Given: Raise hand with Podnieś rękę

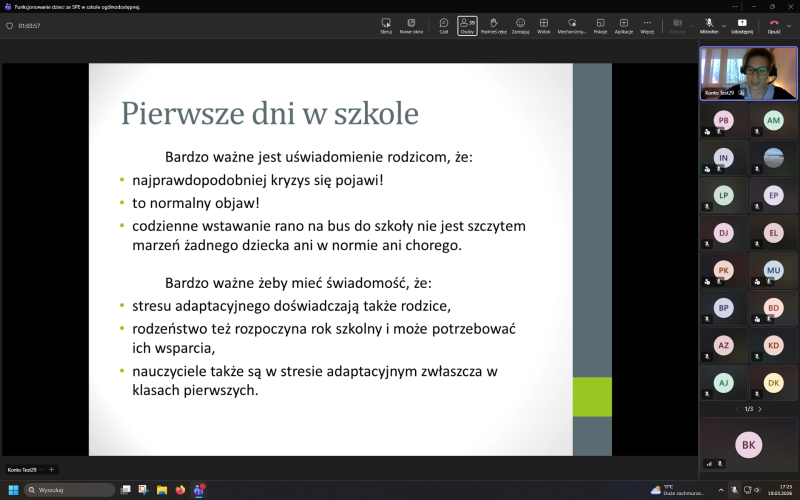Looking at the screenshot, I should tap(493, 25).
